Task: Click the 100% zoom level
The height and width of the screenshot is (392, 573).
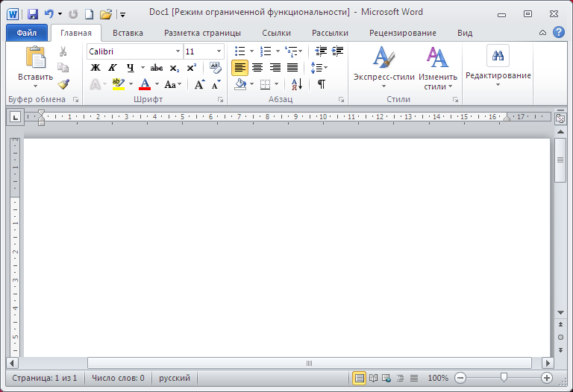Action: (438, 378)
